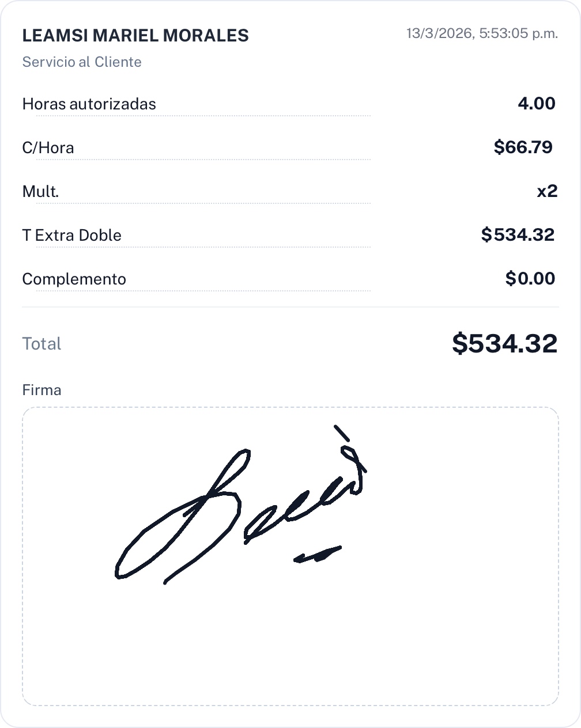Select the large bold Total amount
This screenshot has width=581, height=728.
point(504,344)
